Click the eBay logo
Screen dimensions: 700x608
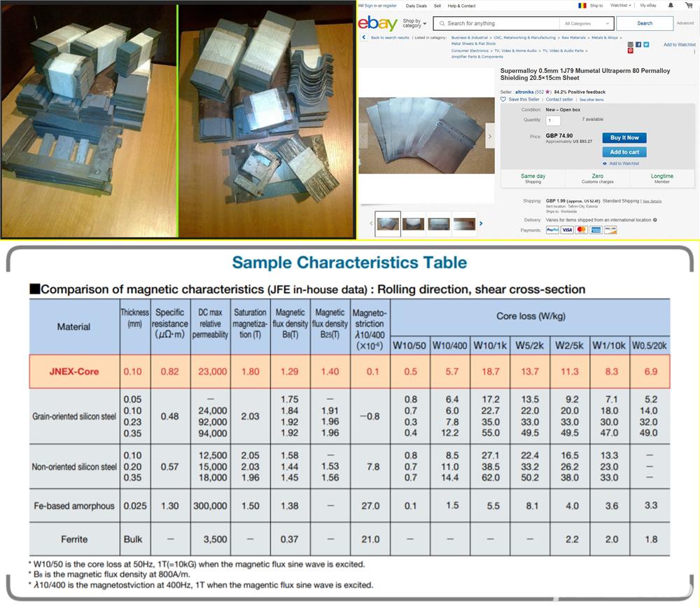379,23
